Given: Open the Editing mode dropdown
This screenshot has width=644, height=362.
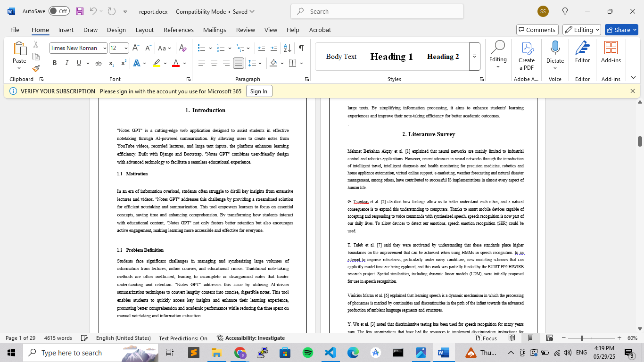Looking at the screenshot, I should point(581,30).
